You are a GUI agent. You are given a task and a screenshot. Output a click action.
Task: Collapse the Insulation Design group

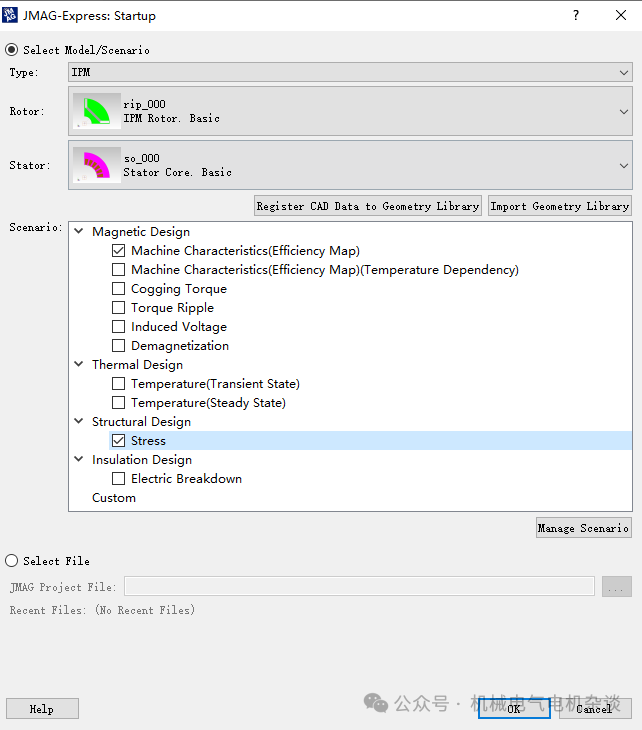(x=79, y=460)
